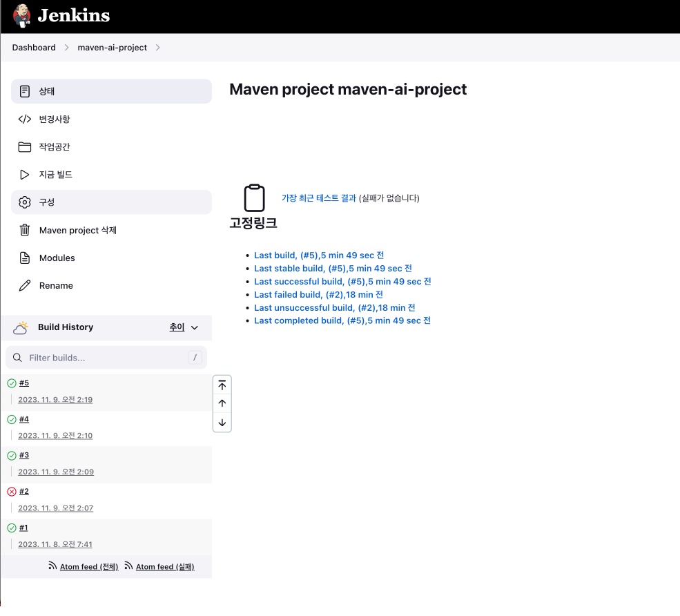Open build #2 link
Image resolution: width=680 pixels, height=616 pixels.
click(x=24, y=491)
